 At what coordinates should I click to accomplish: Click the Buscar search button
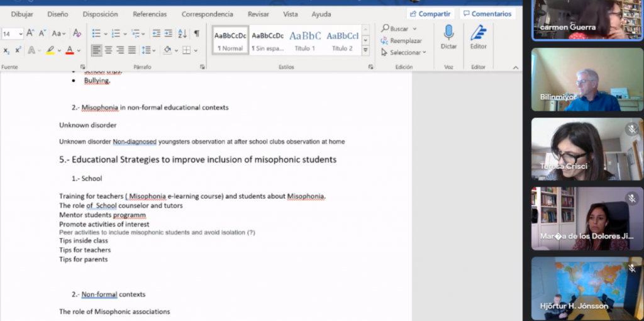[x=395, y=29]
